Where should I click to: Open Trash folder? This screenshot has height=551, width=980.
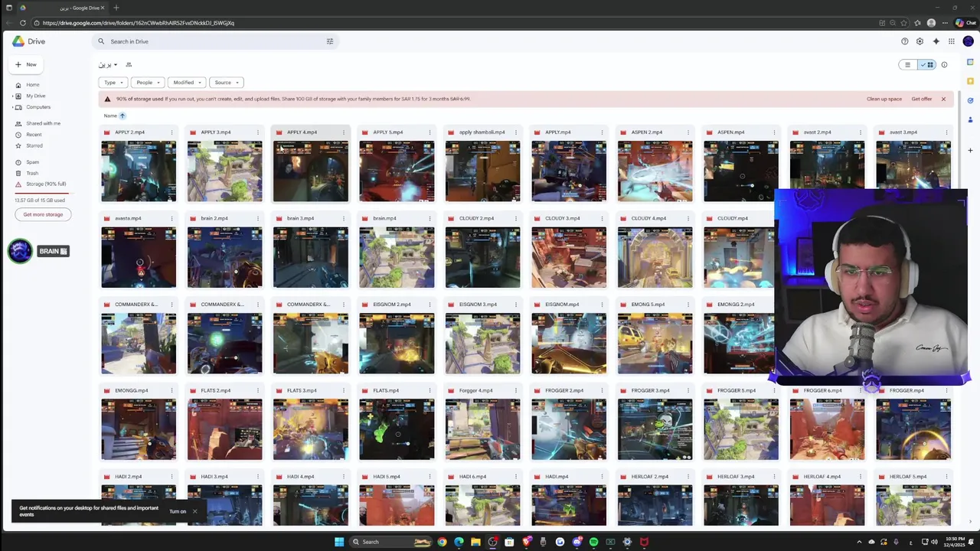click(x=32, y=173)
